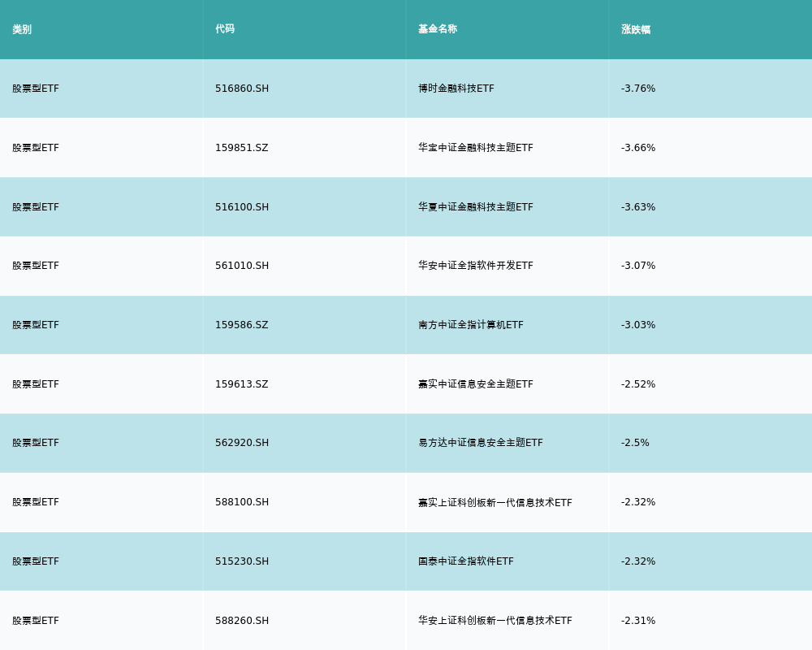Click fund name 华安中证全指软件开发ETF

point(475,266)
